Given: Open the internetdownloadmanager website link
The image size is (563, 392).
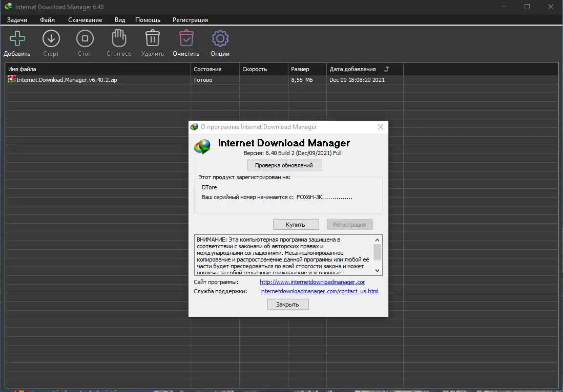Looking at the screenshot, I should point(312,282).
